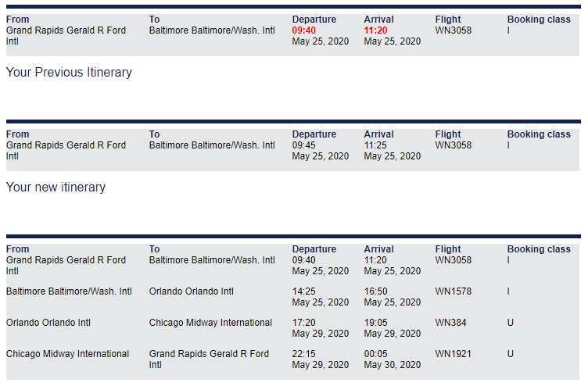Click the 00:05 arrival time
This screenshot has height=386, width=588.
pyautogui.click(x=375, y=354)
